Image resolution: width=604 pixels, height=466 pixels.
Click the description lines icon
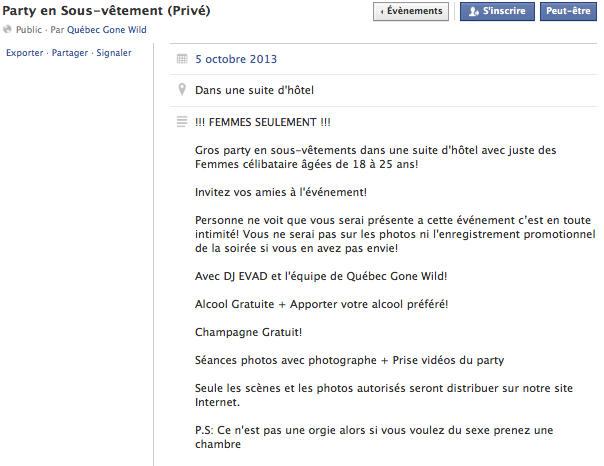(182, 122)
